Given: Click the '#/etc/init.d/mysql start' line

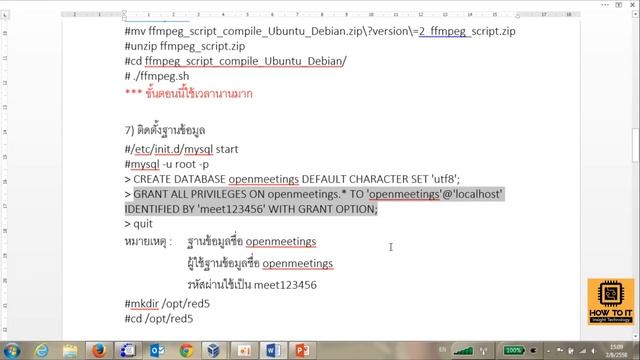Looking at the screenshot, I should click(x=181, y=149).
